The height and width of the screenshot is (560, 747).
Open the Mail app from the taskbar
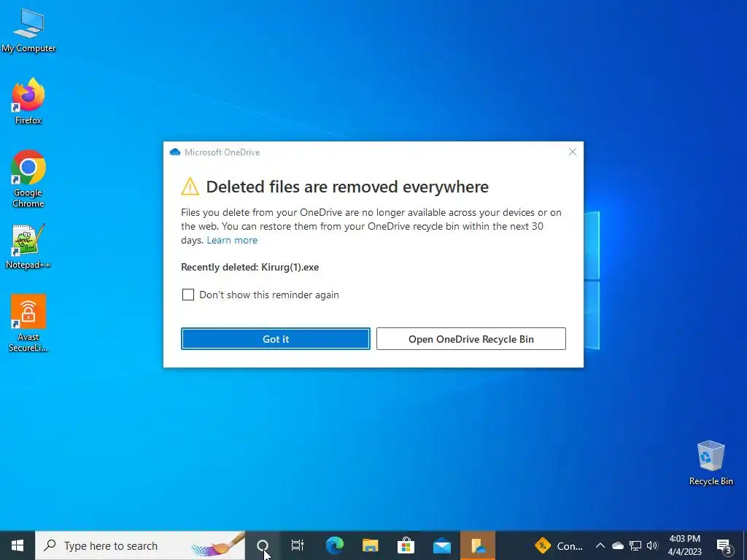point(441,545)
